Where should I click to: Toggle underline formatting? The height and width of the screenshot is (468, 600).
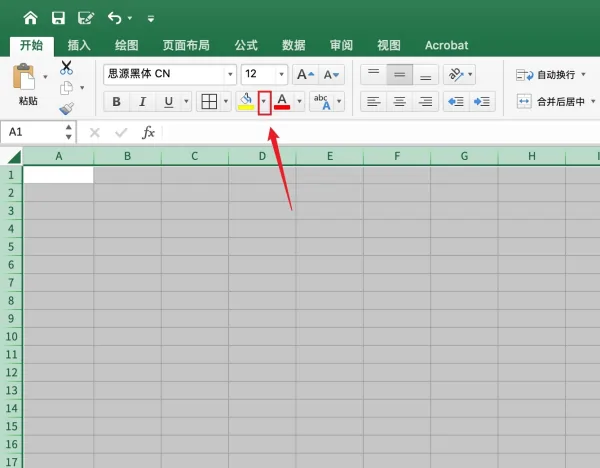click(168, 102)
